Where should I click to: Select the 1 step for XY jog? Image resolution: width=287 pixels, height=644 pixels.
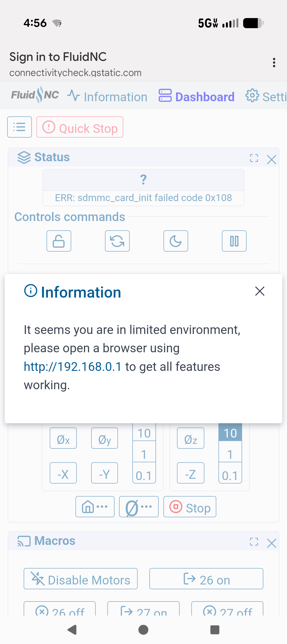[144, 455]
